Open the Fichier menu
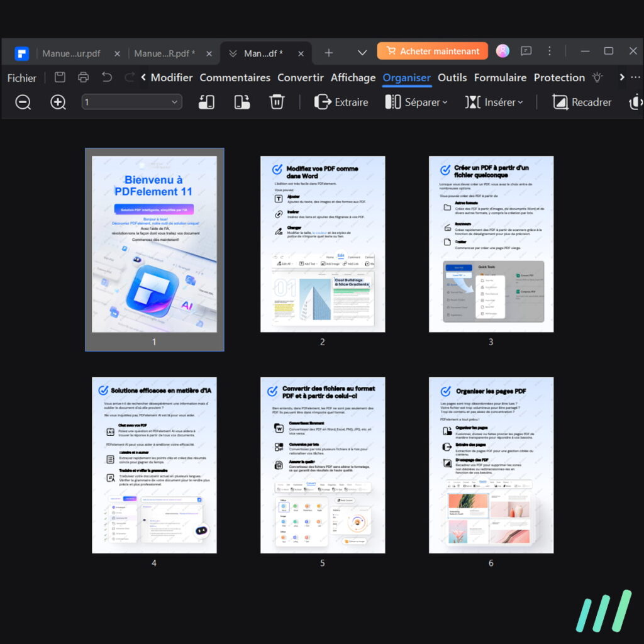This screenshot has height=644, width=644. [22, 78]
